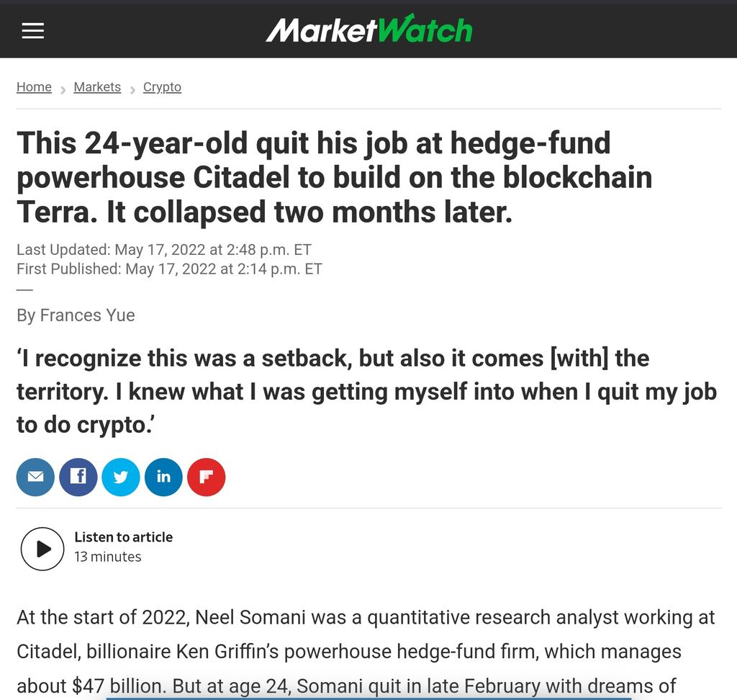This screenshot has height=700, width=737.
Task: Click the pull quote subheading
Action: [366, 391]
